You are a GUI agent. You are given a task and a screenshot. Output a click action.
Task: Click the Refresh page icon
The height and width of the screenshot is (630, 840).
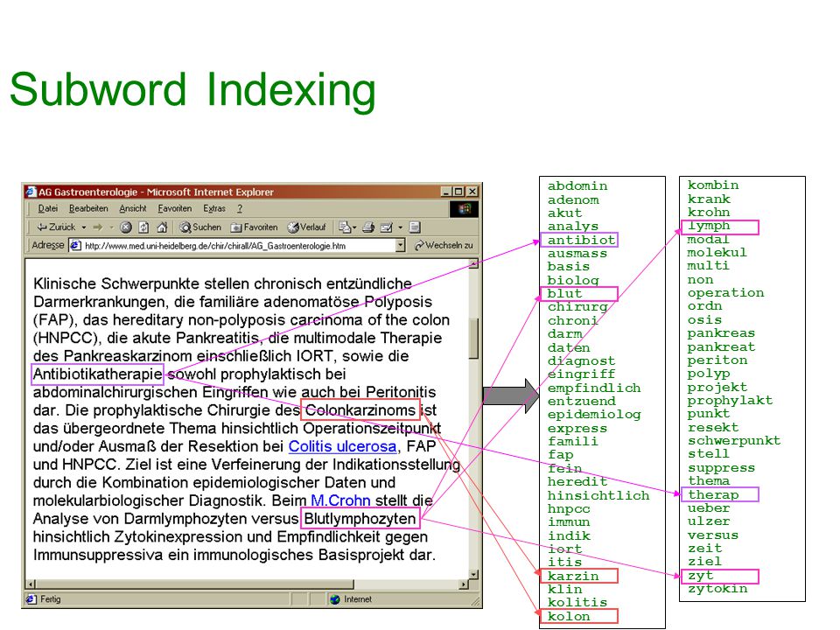point(143,227)
